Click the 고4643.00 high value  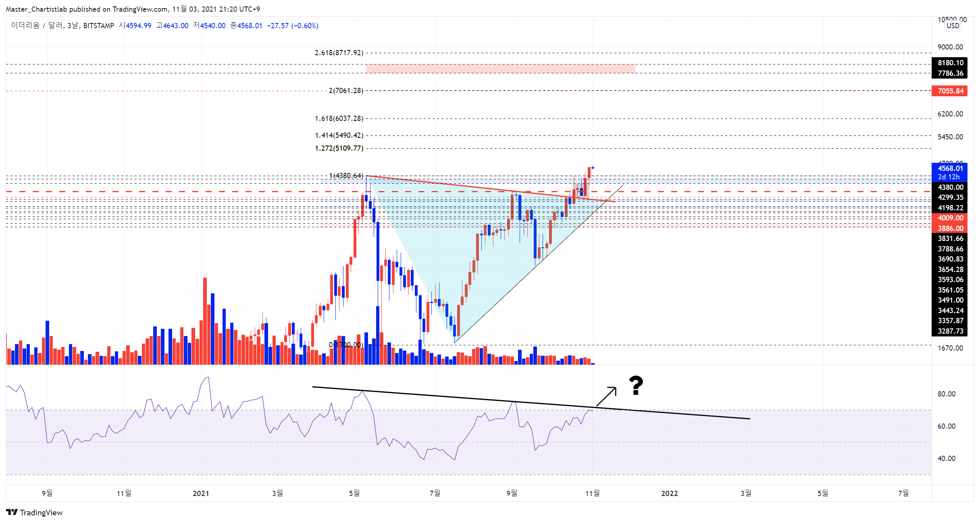(173, 26)
